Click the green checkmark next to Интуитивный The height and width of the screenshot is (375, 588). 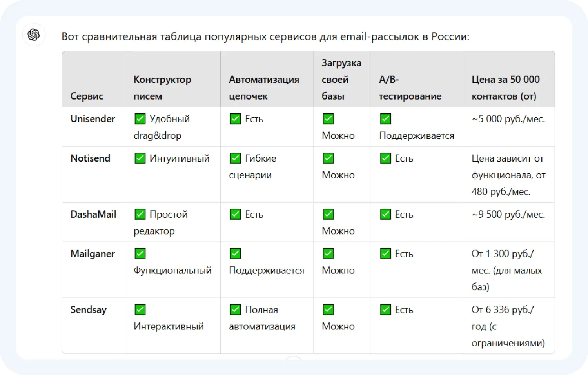click(140, 158)
